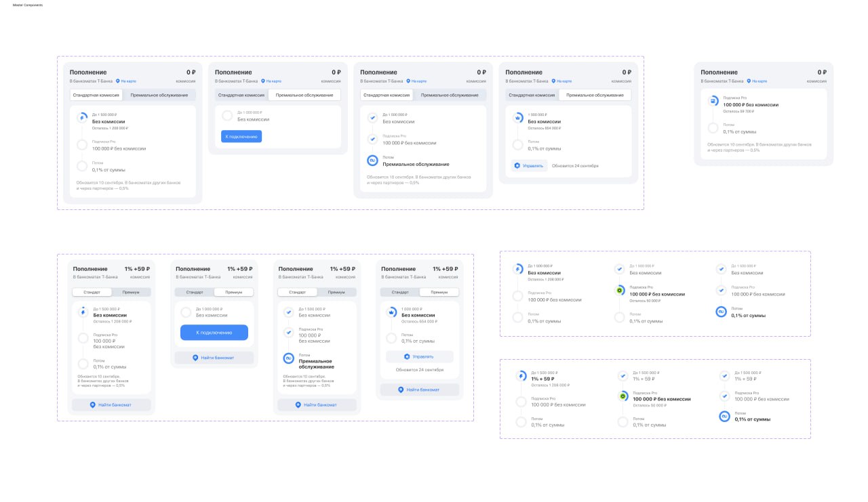Click lightning icon beside the bold '1% + 59 ₽' step

[521, 376]
